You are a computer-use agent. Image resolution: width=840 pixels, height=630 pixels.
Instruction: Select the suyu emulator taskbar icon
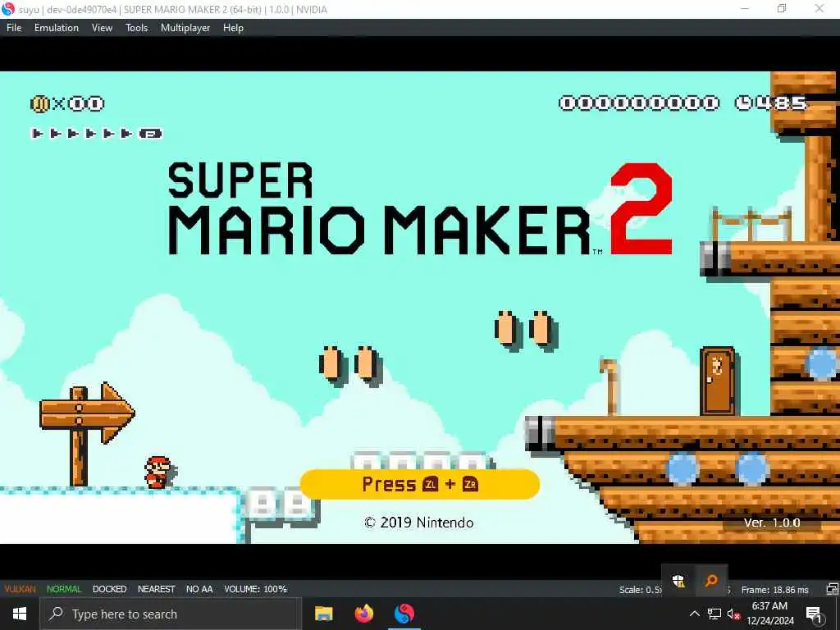click(404, 614)
